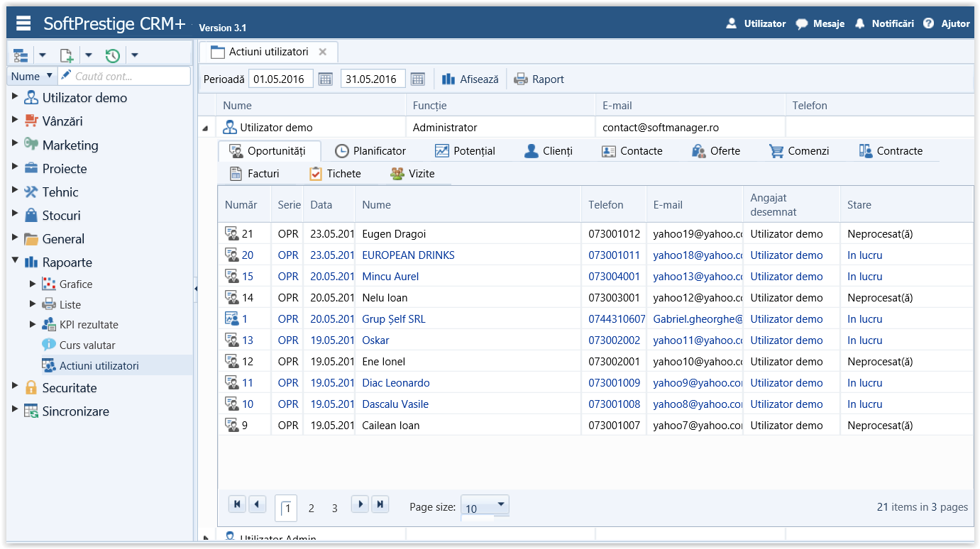Open dropdown arrow next to new document icon

click(x=89, y=55)
